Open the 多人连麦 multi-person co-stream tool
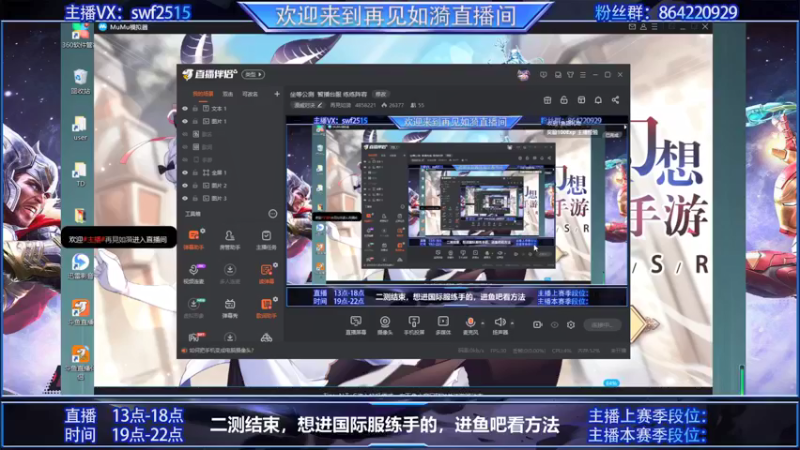The width and height of the screenshot is (800, 450). pos(230,273)
